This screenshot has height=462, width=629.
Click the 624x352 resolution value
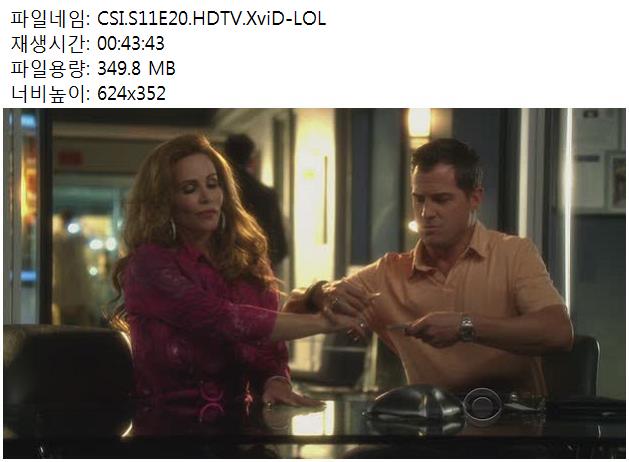pos(132,93)
